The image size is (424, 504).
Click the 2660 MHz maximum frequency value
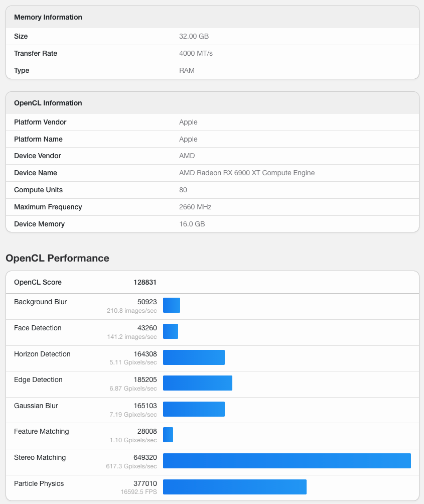[195, 207]
